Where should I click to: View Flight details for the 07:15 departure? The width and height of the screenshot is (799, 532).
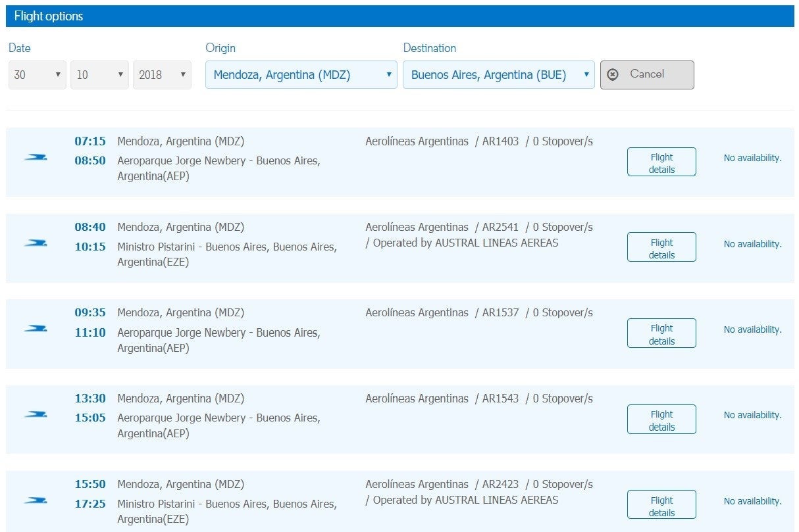[x=661, y=162]
